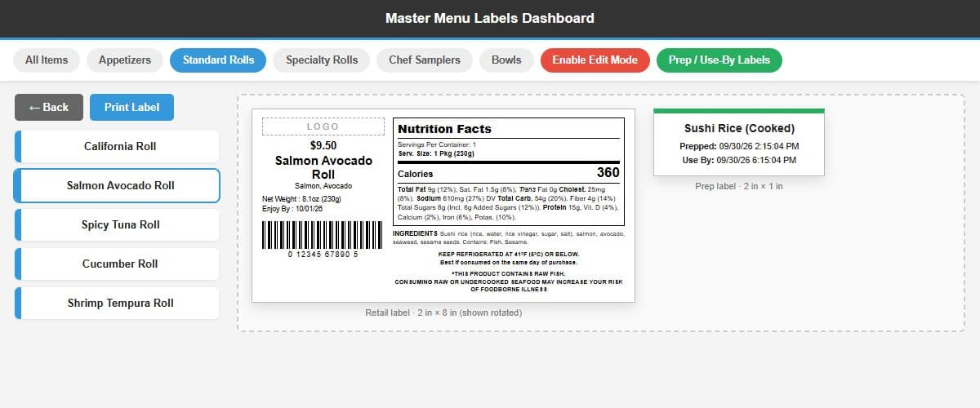Click the 'KEEP REFRIGERATED AT 41°F' notice

click(x=509, y=253)
